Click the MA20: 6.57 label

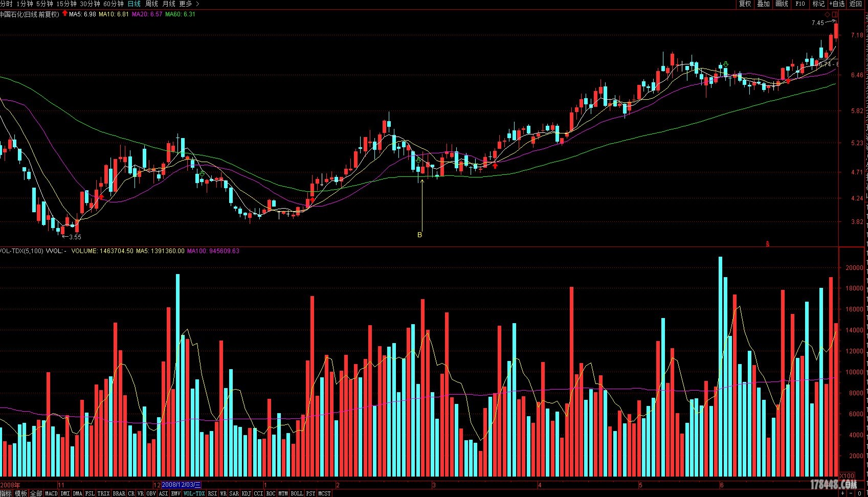(x=147, y=14)
